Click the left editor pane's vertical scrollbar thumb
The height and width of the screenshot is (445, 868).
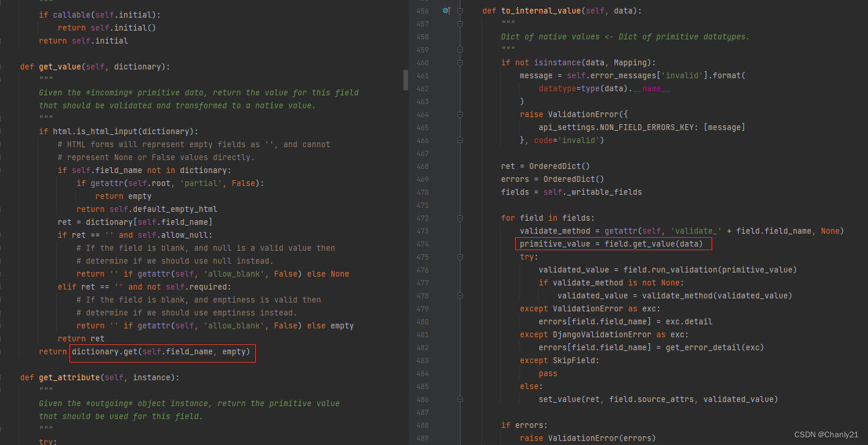[405, 79]
